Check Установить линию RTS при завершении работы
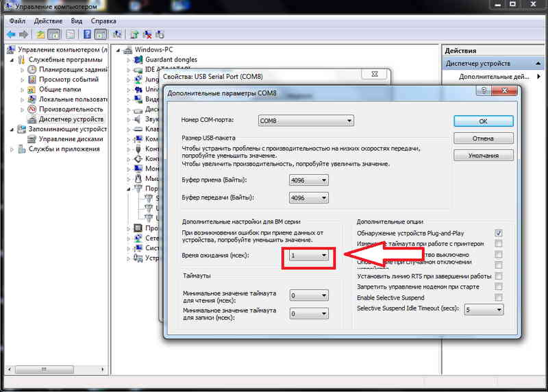 (x=499, y=276)
